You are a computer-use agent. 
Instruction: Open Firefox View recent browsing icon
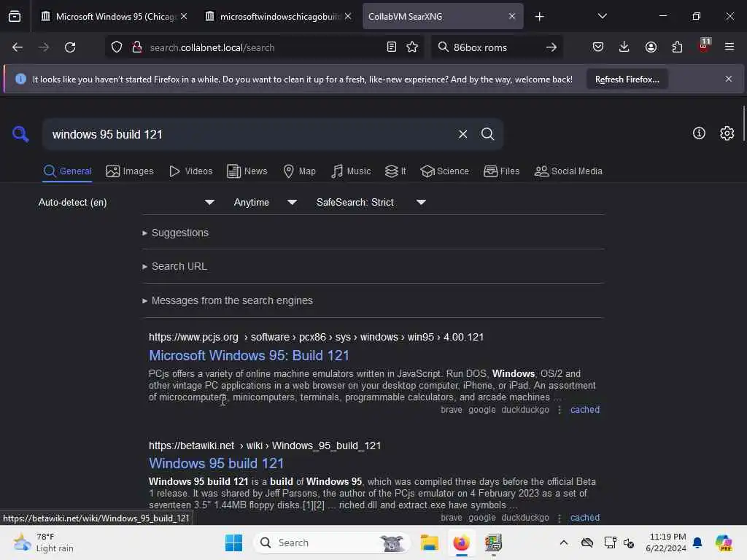(15, 17)
